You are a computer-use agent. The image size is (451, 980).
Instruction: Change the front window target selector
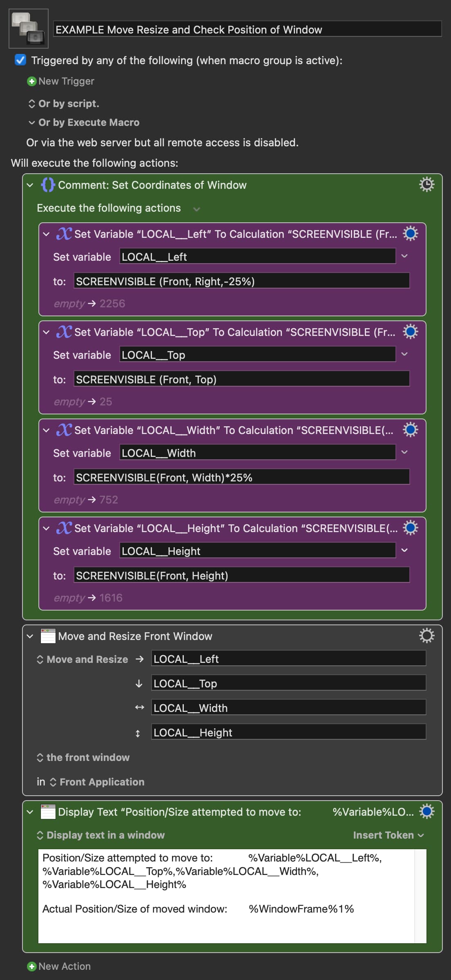[83, 757]
